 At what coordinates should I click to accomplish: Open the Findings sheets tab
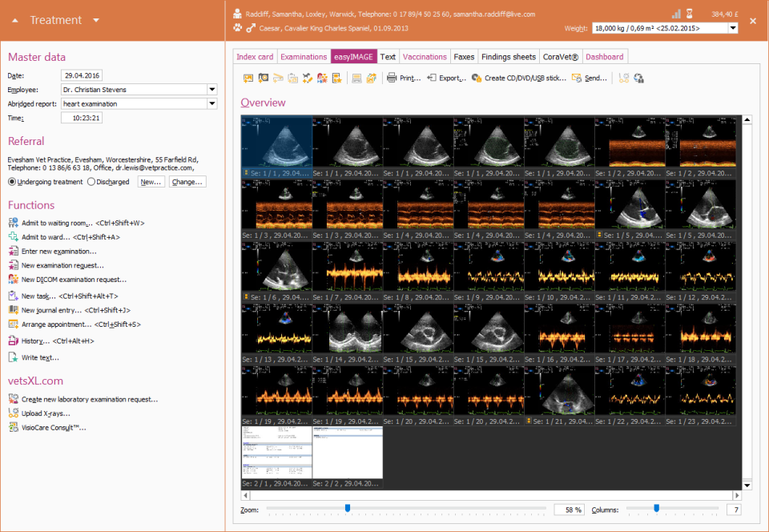(509, 57)
